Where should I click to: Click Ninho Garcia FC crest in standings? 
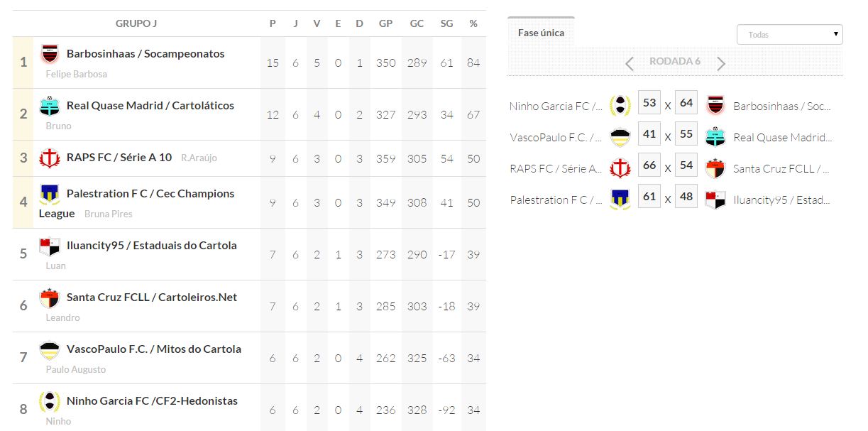(49, 401)
